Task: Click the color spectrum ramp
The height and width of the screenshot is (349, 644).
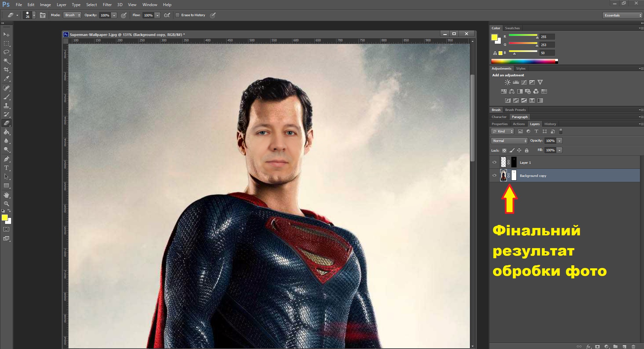Action: coord(524,61)
